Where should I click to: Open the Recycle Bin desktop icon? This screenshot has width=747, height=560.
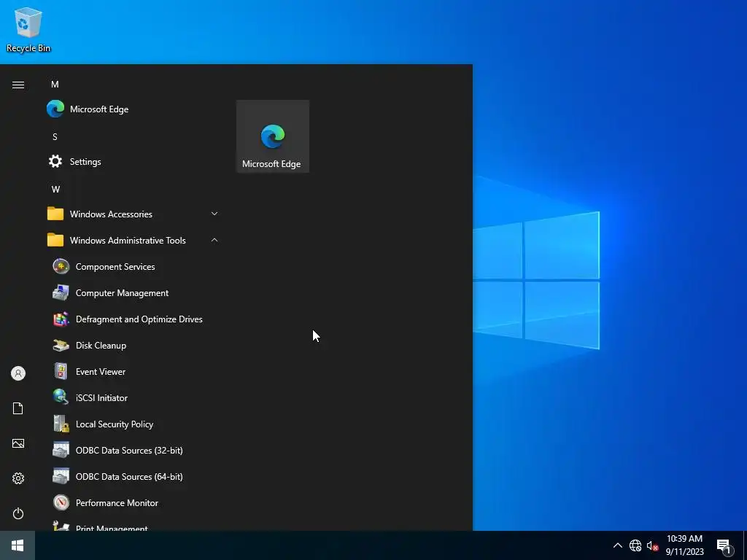pyautogui.click(x=28, y=29)
